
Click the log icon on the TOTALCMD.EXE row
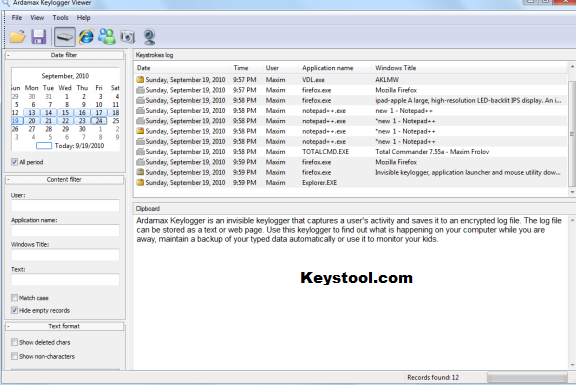coord(140,152)
